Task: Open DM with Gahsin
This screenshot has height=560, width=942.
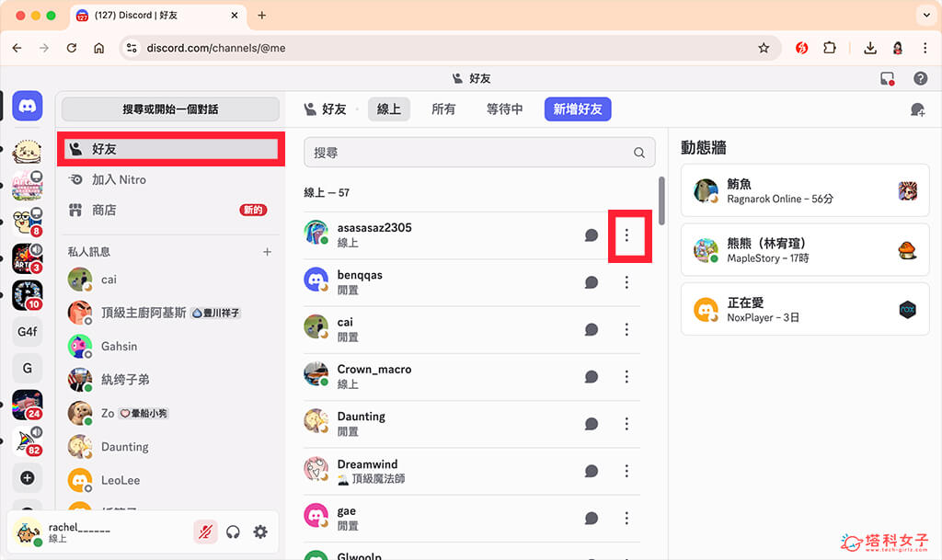Action: pyautogui.click(x=170, y=347)
